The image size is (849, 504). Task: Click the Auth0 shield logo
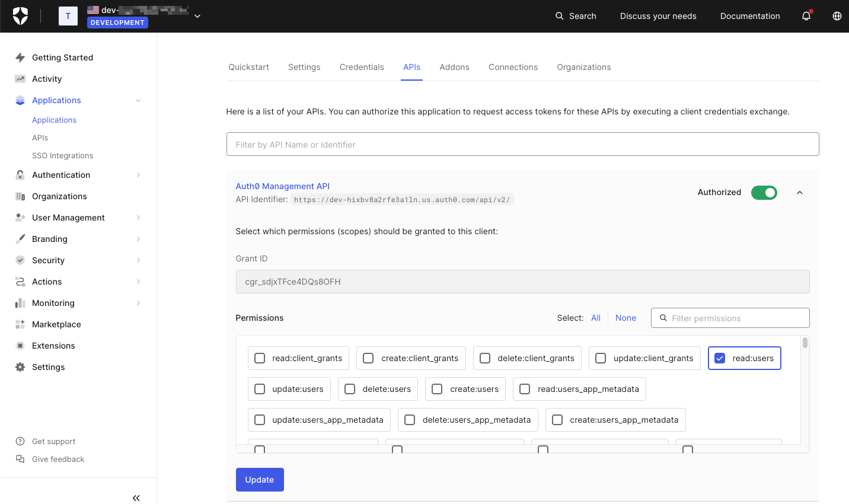click(20, 16)
